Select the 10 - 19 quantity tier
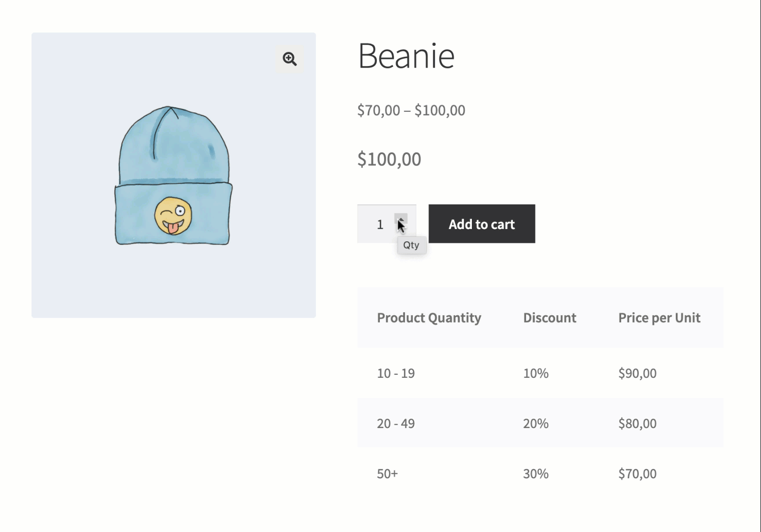761x532 pixels. (x=396, y=373)
